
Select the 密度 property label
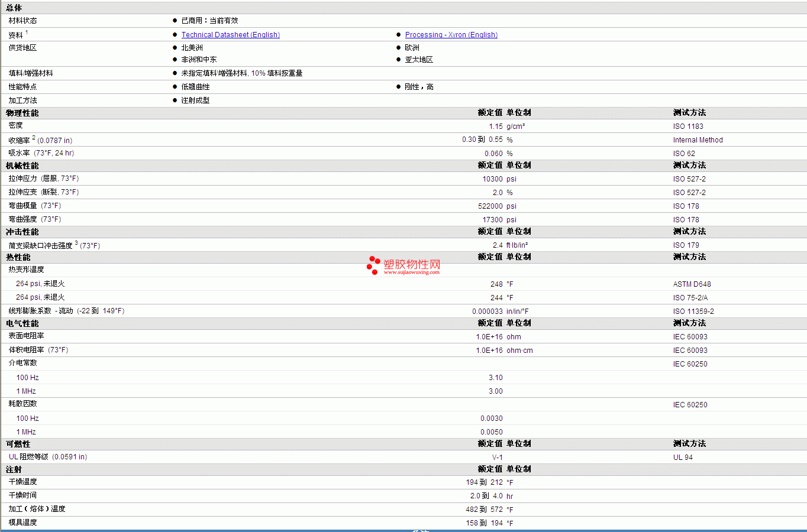[x=16, y=125]
